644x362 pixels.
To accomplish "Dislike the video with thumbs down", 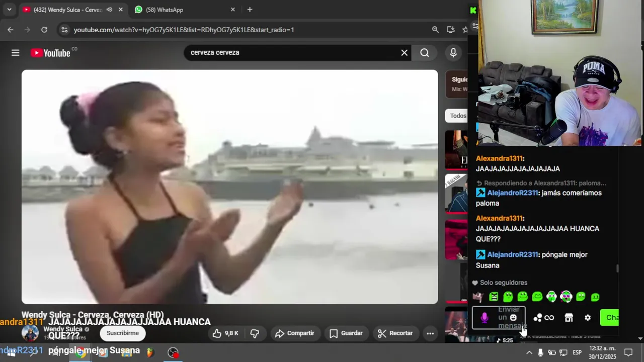I will click(255, 333).
